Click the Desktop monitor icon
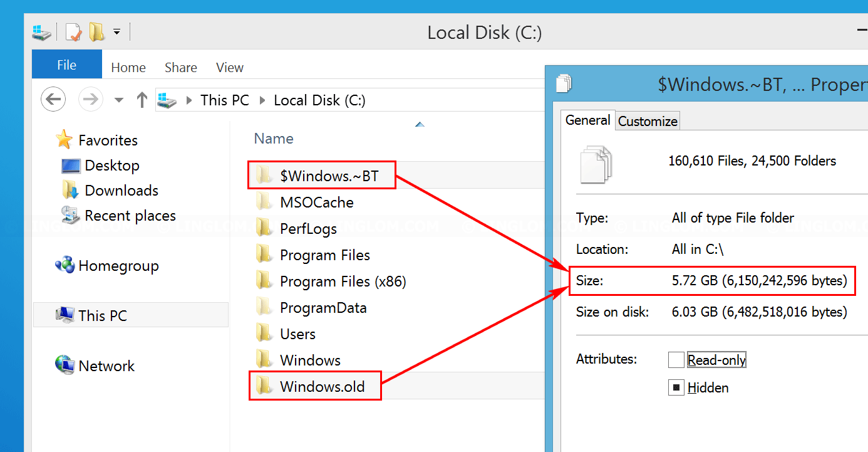 pyautogui.click(x=71, y=166)
